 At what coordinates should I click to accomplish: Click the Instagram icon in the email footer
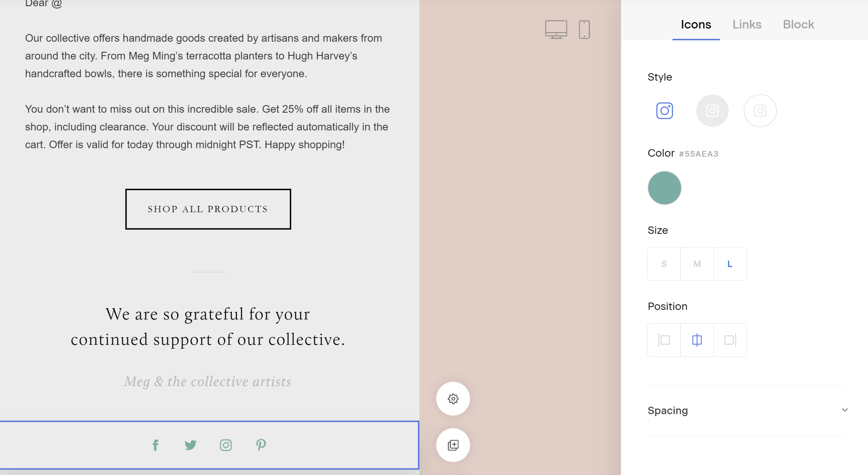coord(226,445)
